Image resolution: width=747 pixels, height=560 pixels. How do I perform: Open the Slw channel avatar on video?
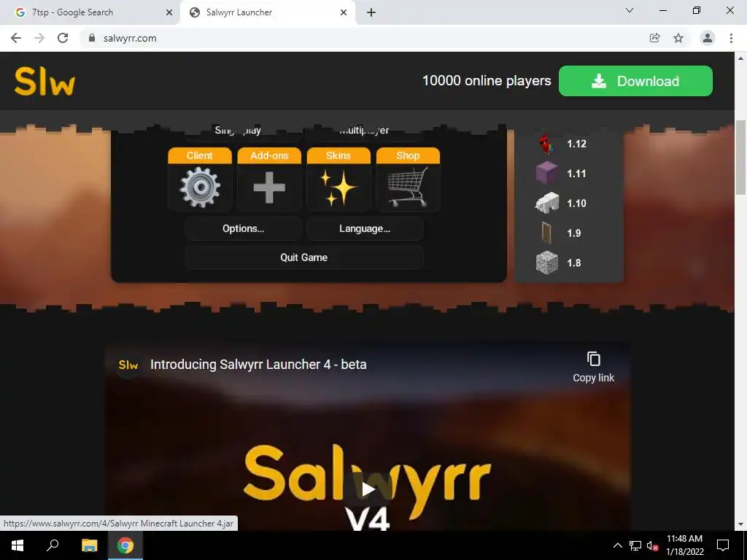(128, 365)
